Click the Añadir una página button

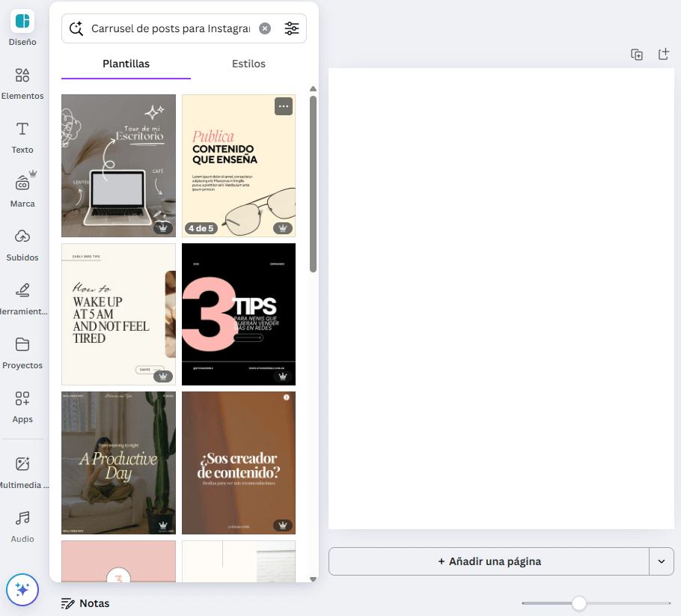pyautogui.click(x=489, y=561)
